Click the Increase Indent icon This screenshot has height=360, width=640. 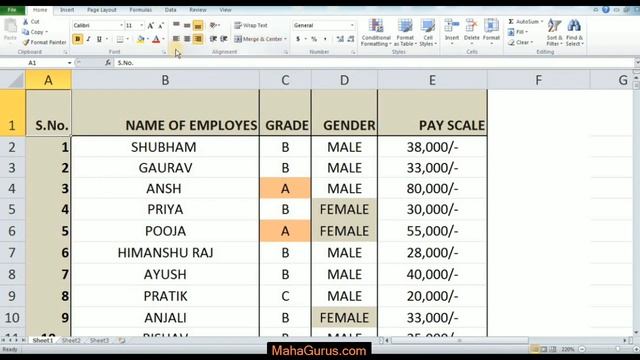click(x=224, y=39)
